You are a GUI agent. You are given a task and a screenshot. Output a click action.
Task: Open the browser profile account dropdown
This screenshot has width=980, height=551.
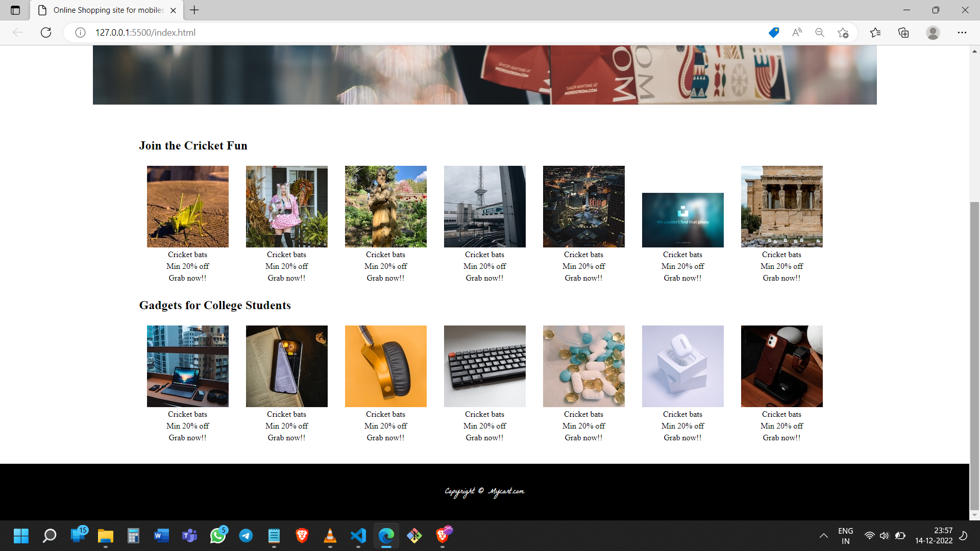933,32
